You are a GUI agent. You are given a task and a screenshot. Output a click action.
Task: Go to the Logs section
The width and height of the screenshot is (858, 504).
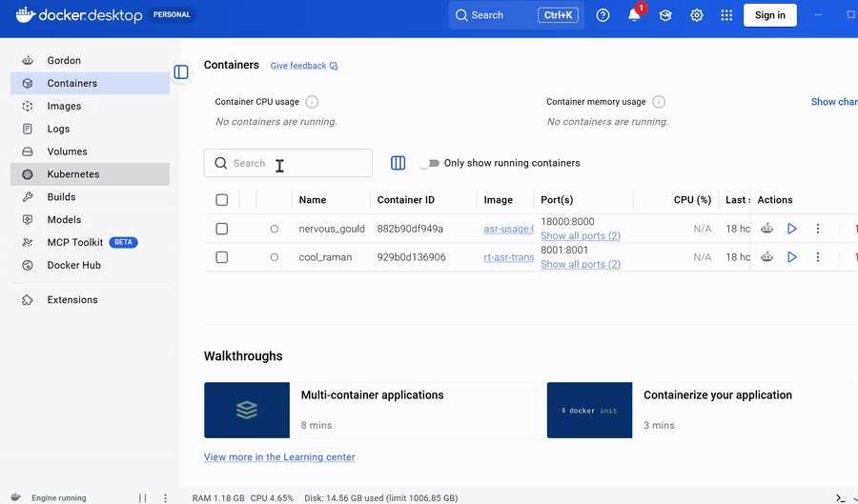coord(90,129)
